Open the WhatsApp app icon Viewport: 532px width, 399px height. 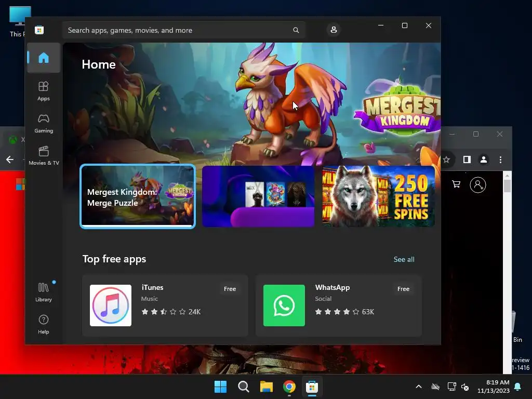284,305
